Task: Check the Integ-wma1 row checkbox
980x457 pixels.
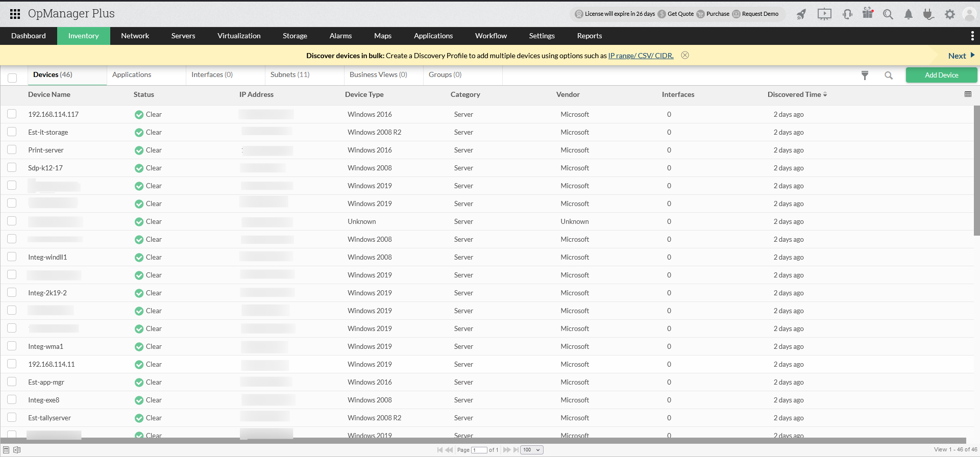Action: point(12,346)
